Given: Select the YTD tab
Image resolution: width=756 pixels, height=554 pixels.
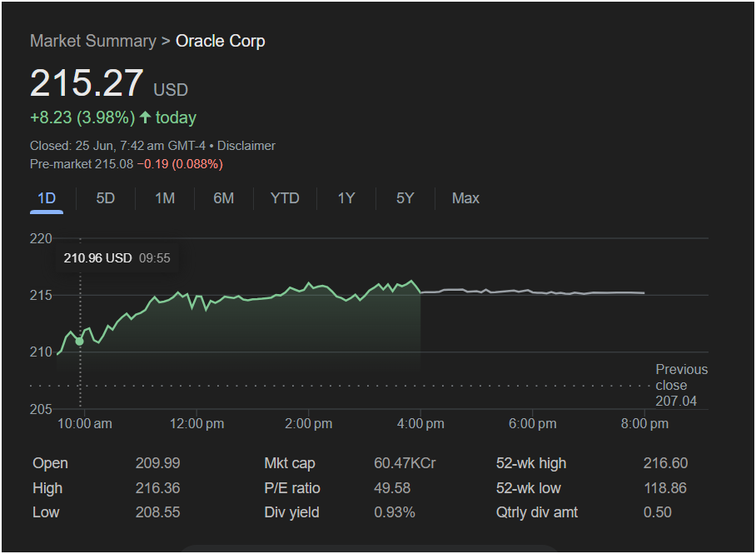Looking at the screenshot, I should click(x=285, y=198).
